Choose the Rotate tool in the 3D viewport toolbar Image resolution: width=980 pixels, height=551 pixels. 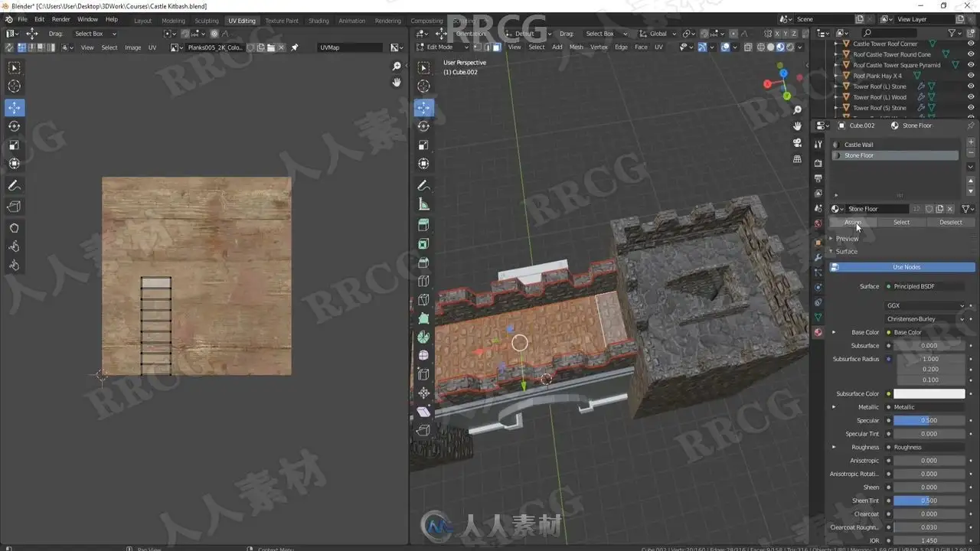423,126
